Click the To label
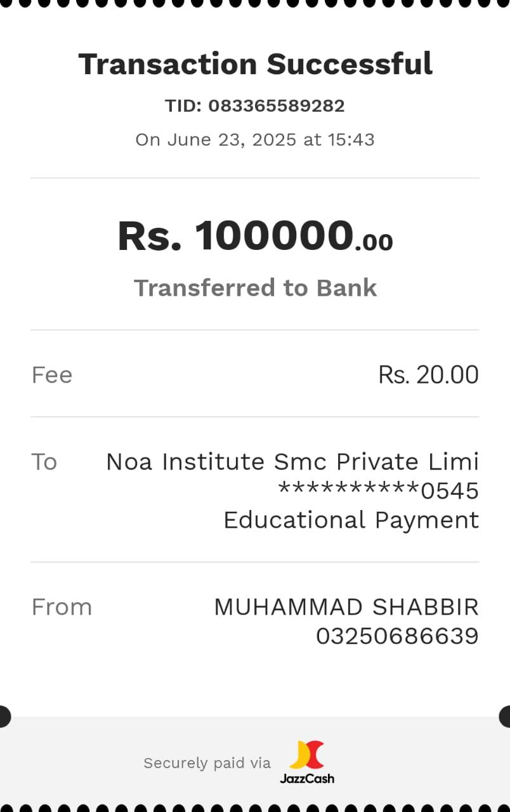 (44, 462)
